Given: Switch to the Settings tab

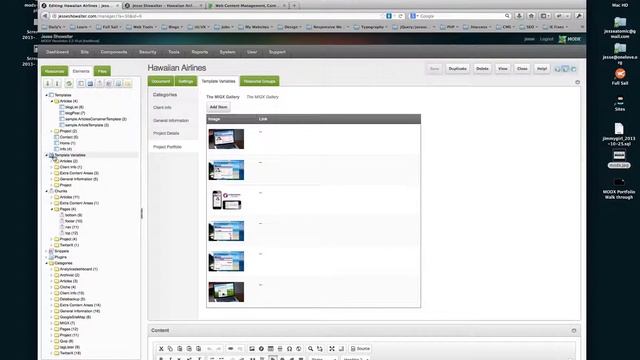Looking at the screenshot, I should click(x=185, y=81).
